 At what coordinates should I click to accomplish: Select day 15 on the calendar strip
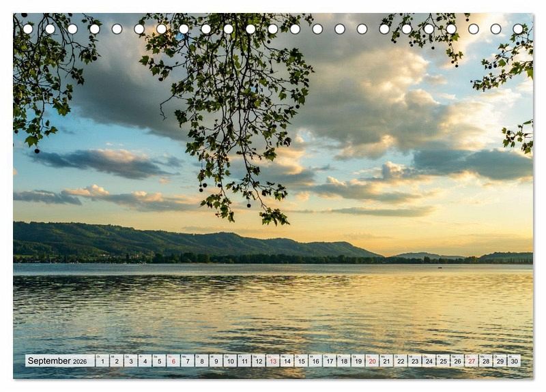(301, 361)
